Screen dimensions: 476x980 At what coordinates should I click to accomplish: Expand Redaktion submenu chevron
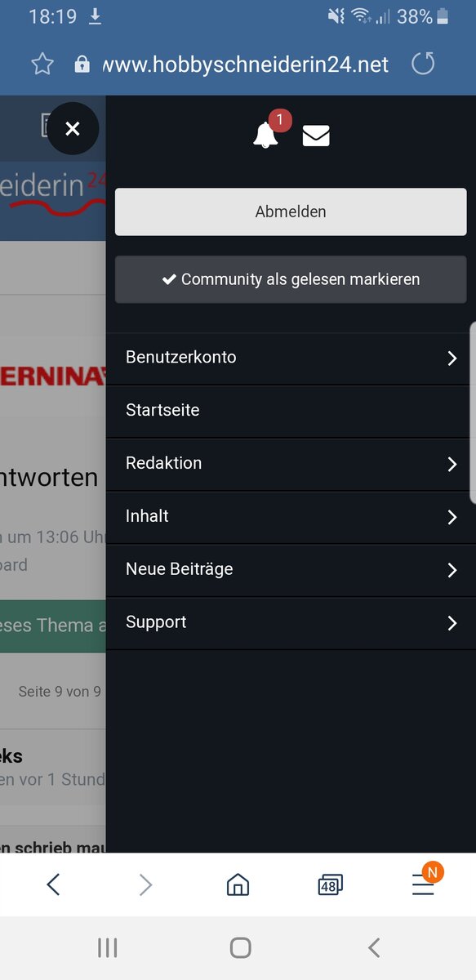[452, 464]
